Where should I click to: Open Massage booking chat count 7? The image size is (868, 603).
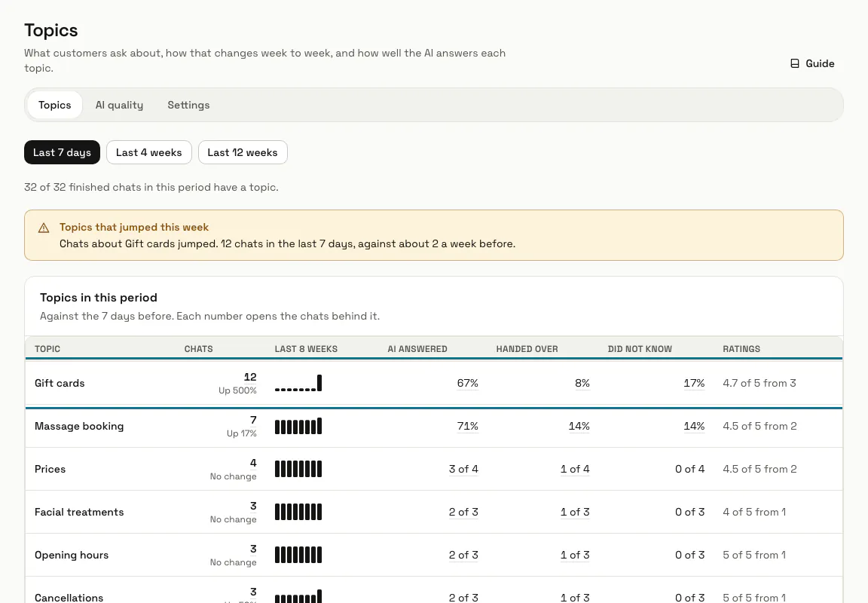[253, 421]
